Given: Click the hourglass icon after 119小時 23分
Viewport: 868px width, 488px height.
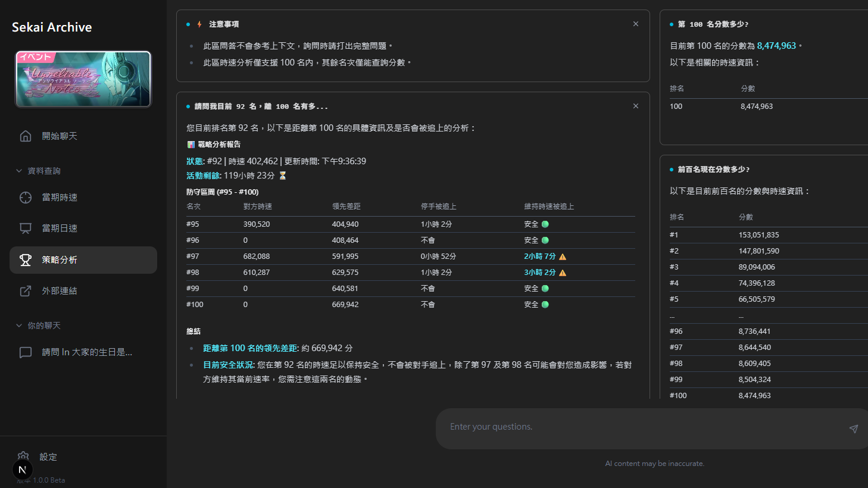Looking at the screenshot, I should tap(283, 176).
